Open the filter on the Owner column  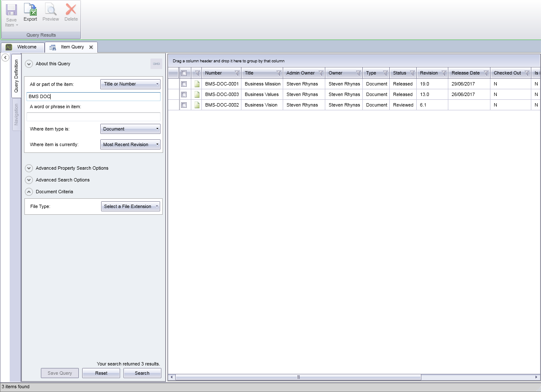[358, 73]
